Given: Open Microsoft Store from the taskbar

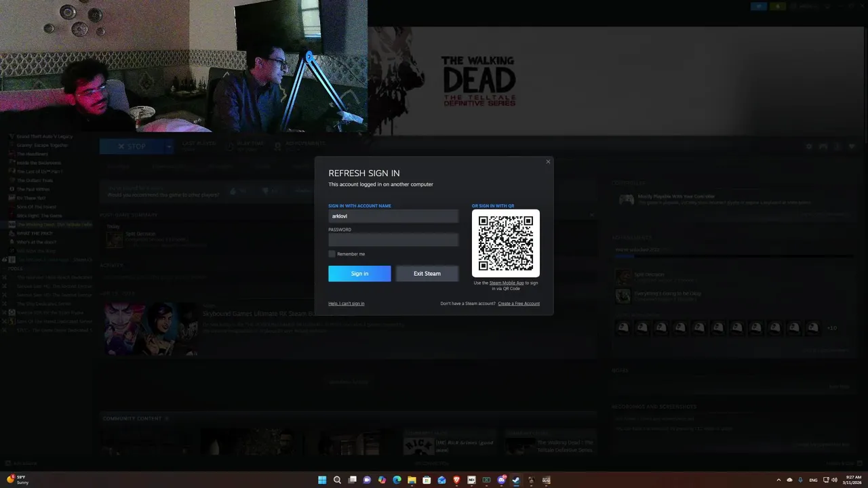Looking at the screenshot, I should coord(427,480).
